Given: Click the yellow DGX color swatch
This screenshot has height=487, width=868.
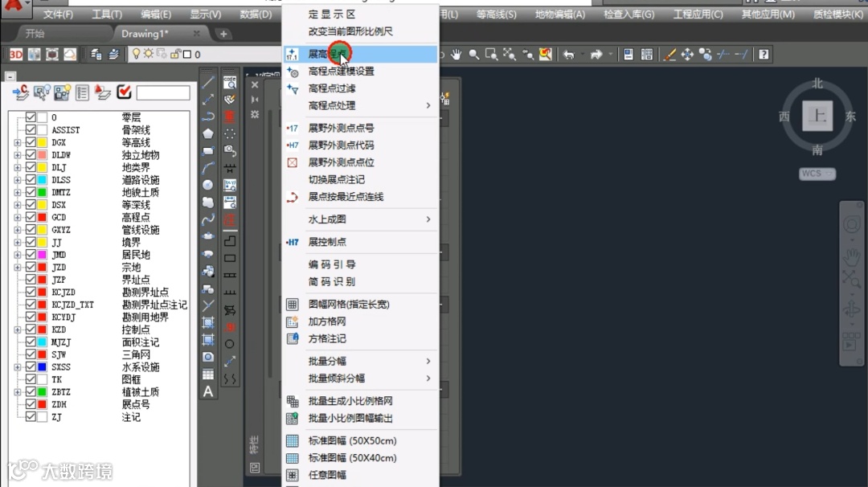Looking at the screenshot, I should click(42, 142).
